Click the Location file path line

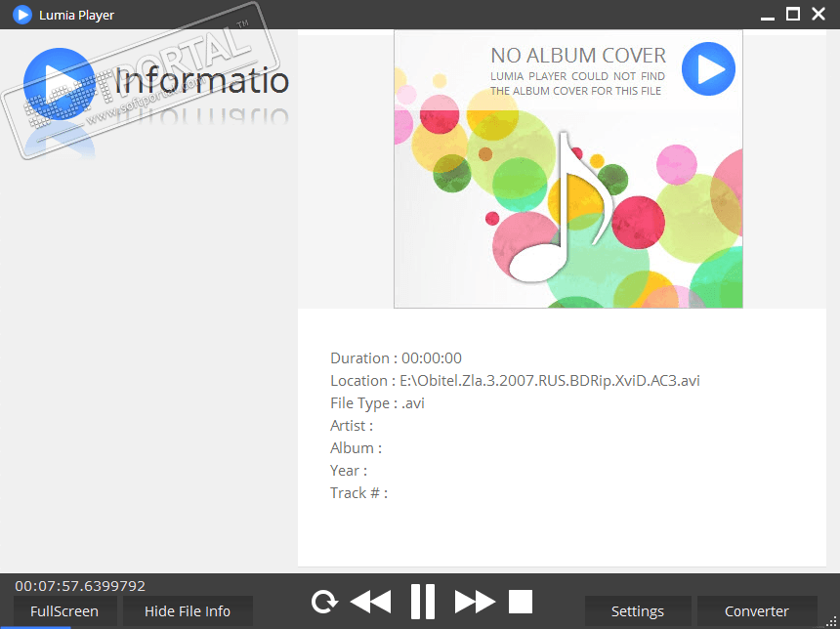click(515, 380)
